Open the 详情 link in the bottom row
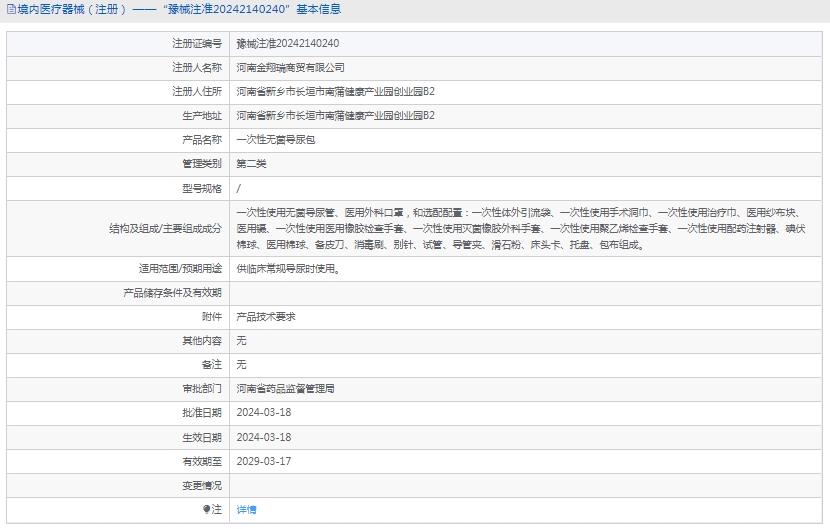This screenshot has height=529, width=830. [x=246, y=509]
